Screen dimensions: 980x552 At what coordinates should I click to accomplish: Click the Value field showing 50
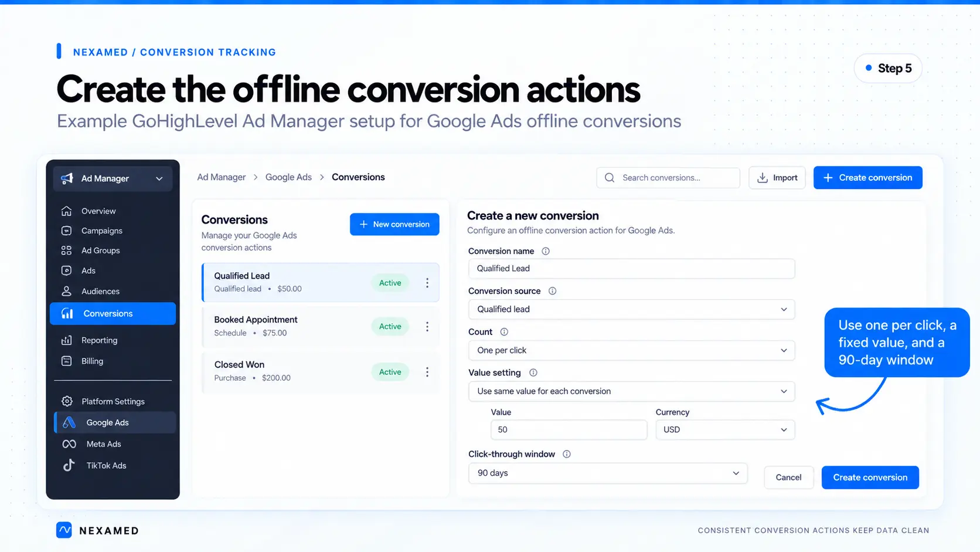569,429
